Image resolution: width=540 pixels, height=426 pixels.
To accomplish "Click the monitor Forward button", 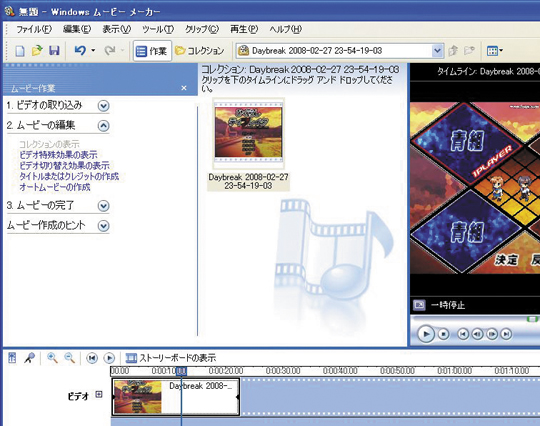I will 506,334.
